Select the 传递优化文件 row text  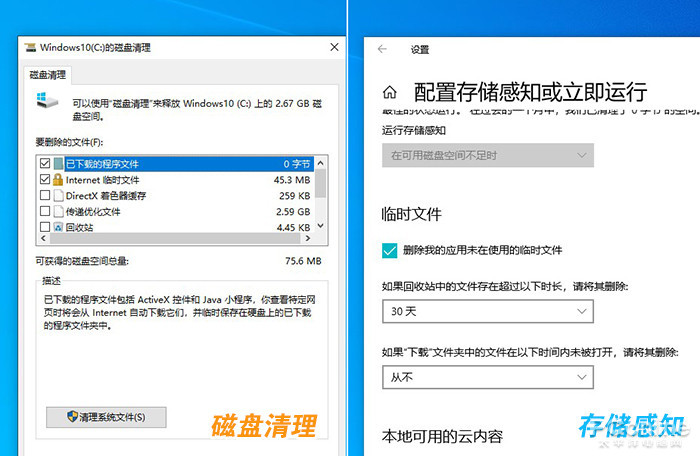pyautogui.click(x=93, y=212)
